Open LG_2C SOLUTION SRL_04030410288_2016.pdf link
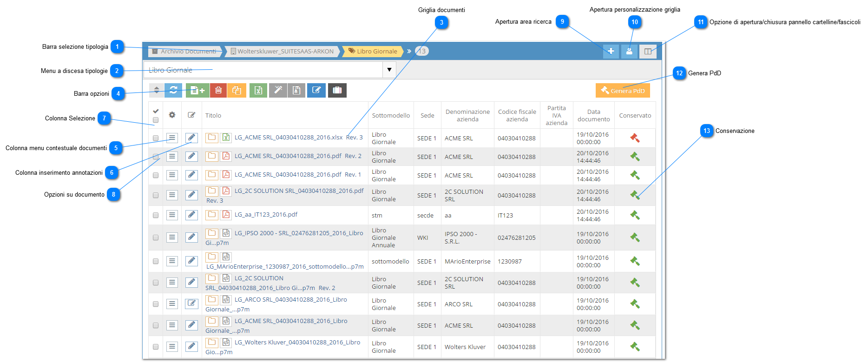The image size is (868, 363). (299, 191)
